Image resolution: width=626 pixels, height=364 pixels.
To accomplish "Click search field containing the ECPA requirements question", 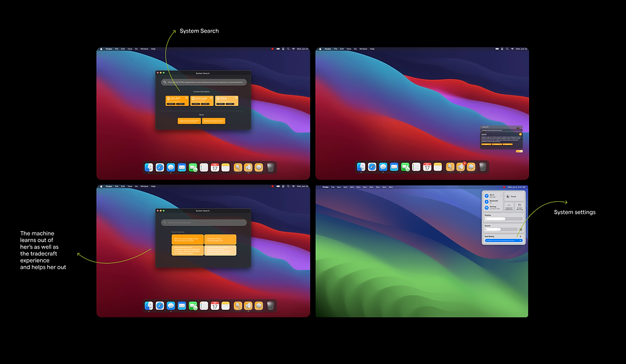I will (204, 82).
